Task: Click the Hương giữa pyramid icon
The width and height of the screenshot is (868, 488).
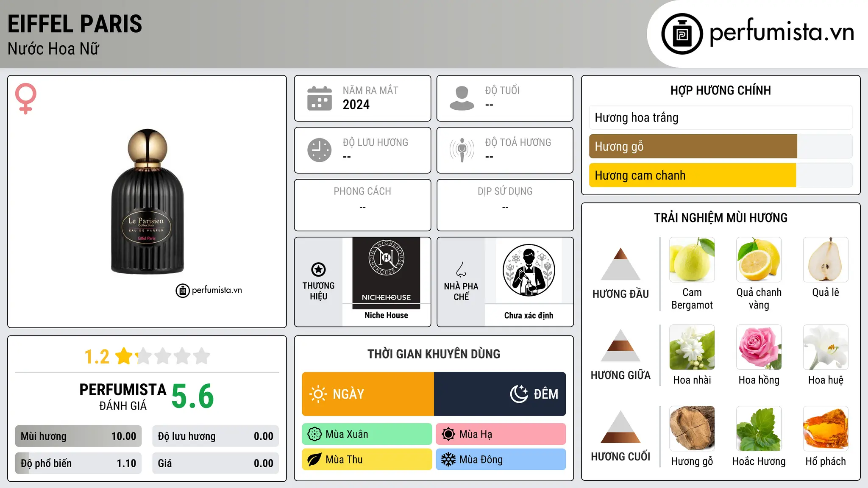Action: tap(620, 345)
